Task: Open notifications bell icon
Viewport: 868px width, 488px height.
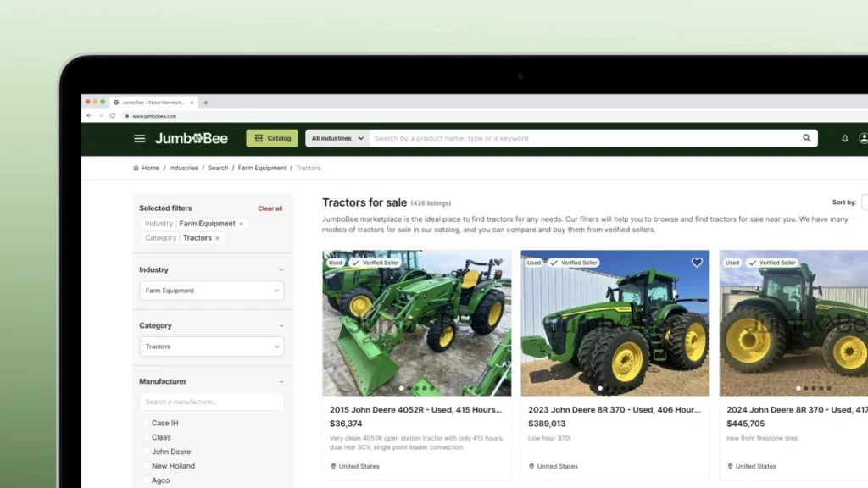Action: [844, 139]
